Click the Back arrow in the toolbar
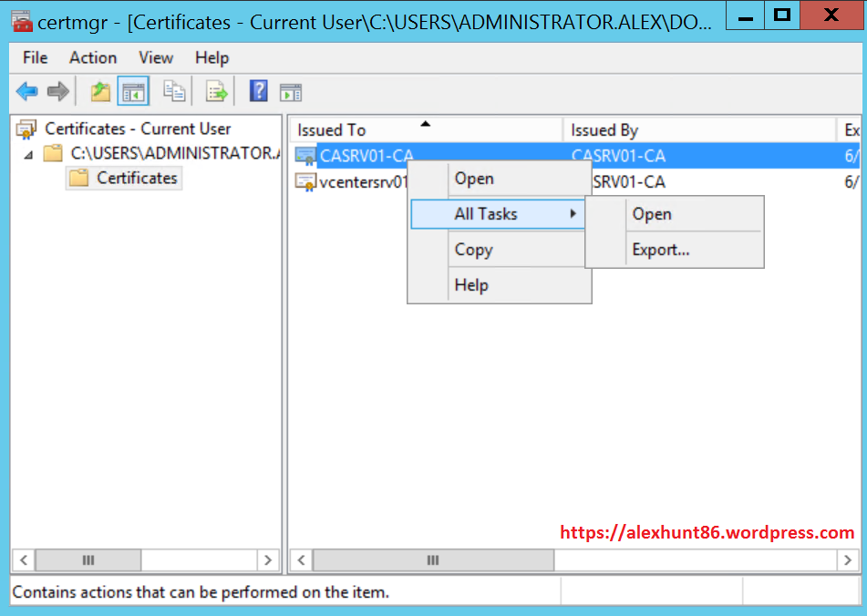The image size is (867, 616). 26,91
